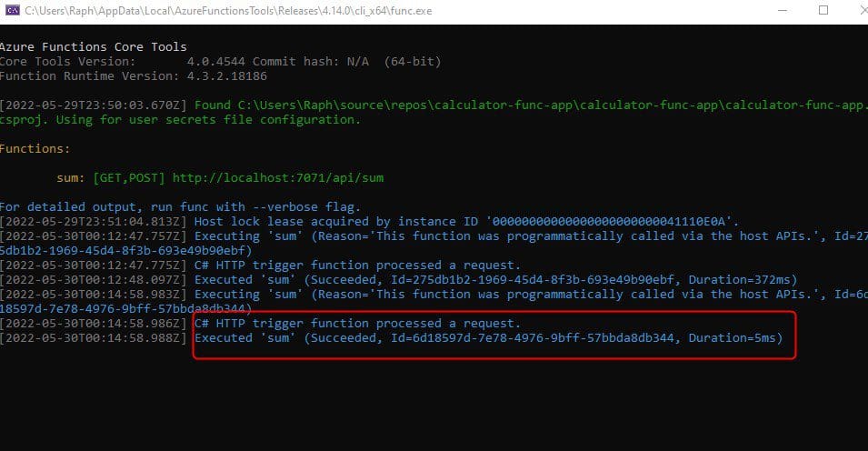The image size is (868, 451).
Task: Click the 'C# HTTP trigger' line at 00:12:47.775Z
Action: tap(260, 265)
